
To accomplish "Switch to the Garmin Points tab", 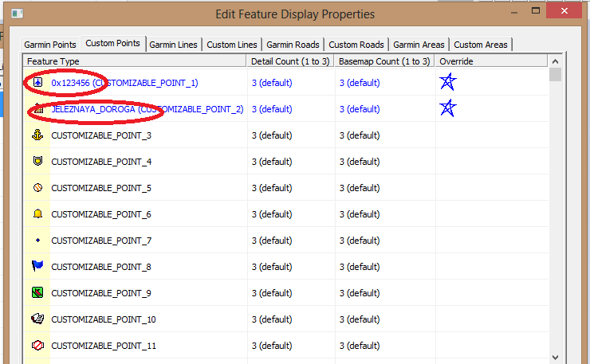I will coord(49,45).
